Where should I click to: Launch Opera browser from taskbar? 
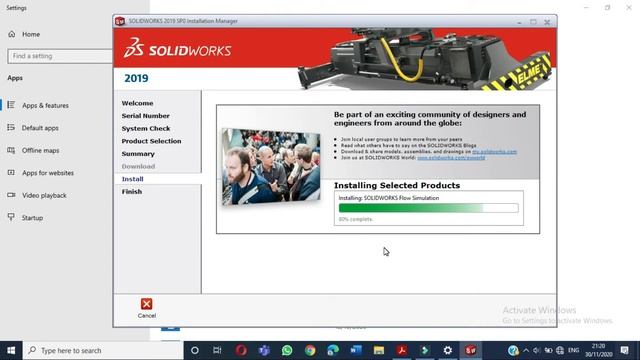point(241,350)
